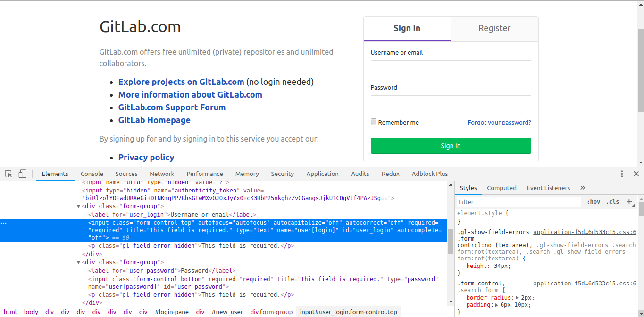Image resolution: width=644 pixels, height=317 pixels.
Task: Select the div.form-group breadcrumb
Action: [x=271, y=312]
